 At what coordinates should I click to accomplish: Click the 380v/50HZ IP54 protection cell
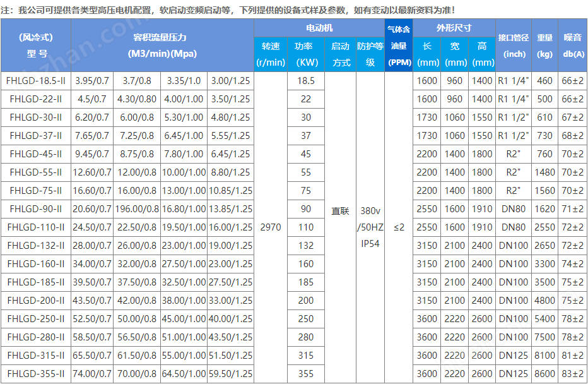pyautogui.click(x=370, y=227)
